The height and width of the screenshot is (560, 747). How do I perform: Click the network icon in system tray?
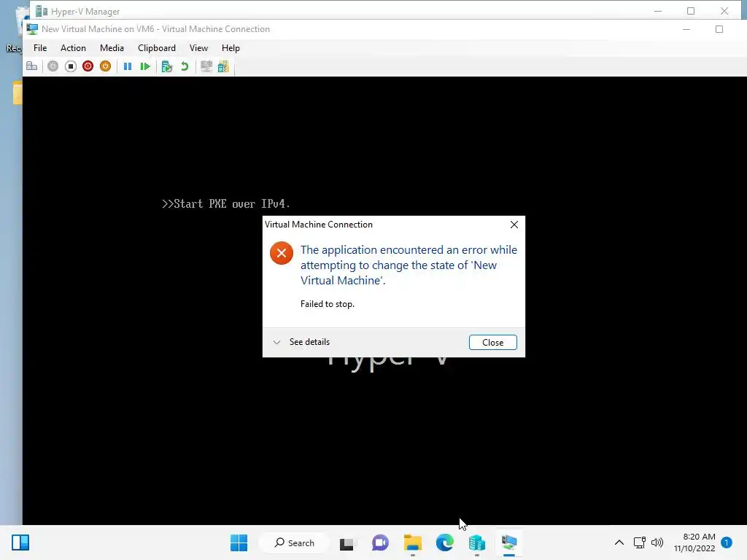(x=639, y=542)
